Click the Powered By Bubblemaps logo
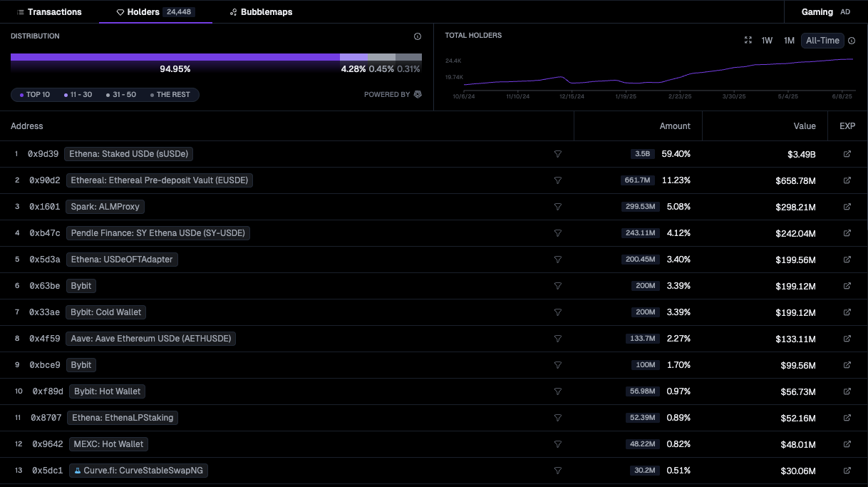Image resolution: width=868 pixels, height=487 pixels. pyautogui.click(x=418, y=94)
